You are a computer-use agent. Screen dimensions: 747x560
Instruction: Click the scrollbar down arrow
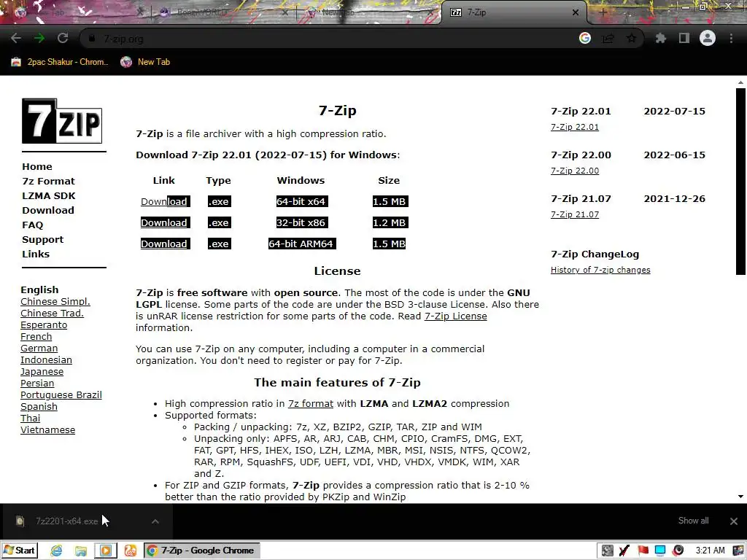coord(740,496)
